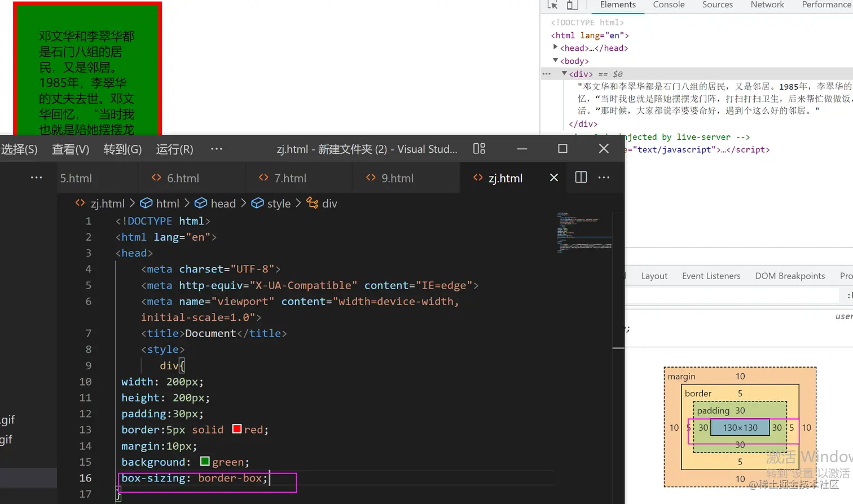Open the ellipsis left of the 5.html tab
The width and height of the screenshot is (853, 504).
pyautogui.click(x=37, y=178)
